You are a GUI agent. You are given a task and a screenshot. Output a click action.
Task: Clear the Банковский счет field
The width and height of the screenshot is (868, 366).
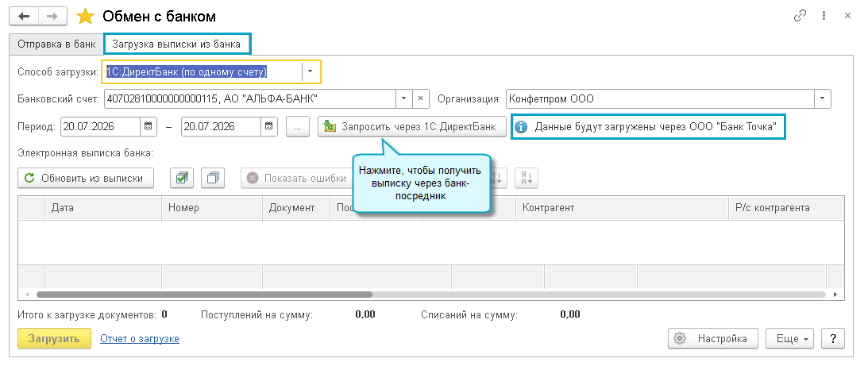click(x=420, y=98)
